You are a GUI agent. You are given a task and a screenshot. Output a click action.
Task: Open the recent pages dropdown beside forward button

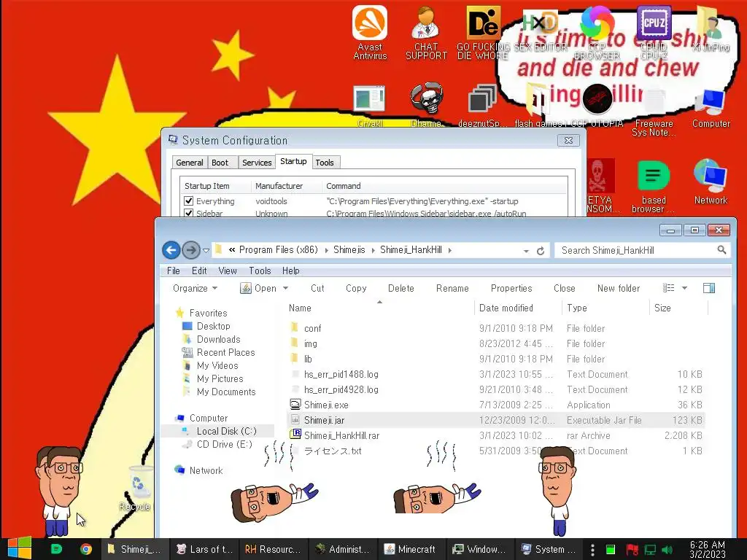point(206,251)
